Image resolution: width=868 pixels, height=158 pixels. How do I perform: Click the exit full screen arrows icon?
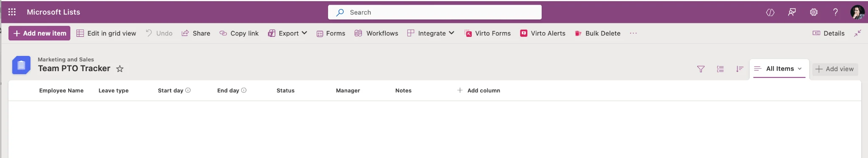(x=857, y=33)
